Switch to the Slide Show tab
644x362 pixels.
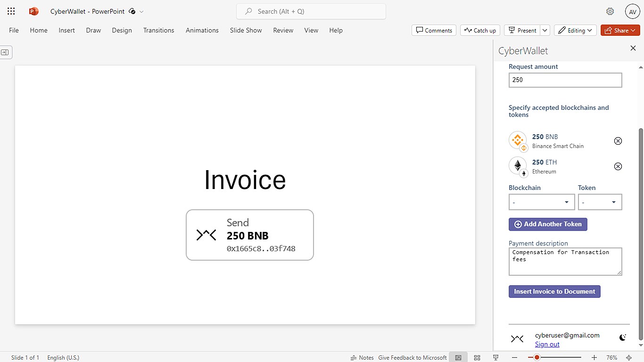click(x=246, y=30)
